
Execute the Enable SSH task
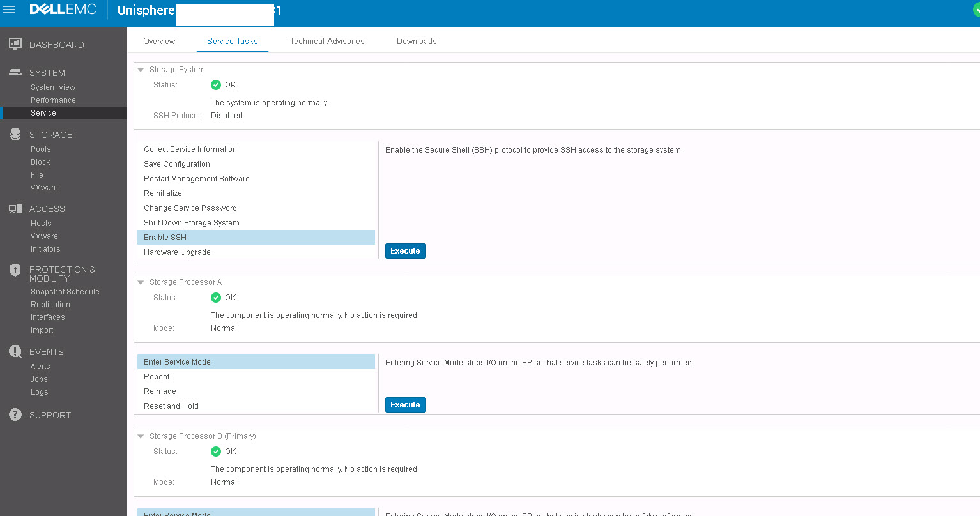[x=405, y=251]
